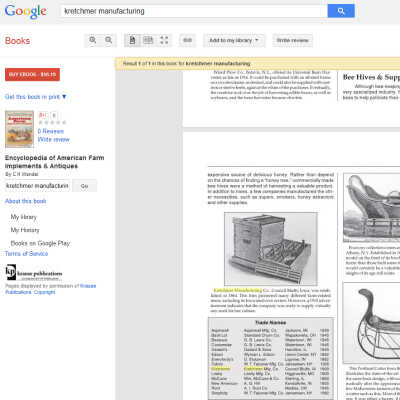Click 'Bee Hives & Supp' heading text
Image resolution: width=400 pixels, height=400 pixels.
(x=371, y=77)
